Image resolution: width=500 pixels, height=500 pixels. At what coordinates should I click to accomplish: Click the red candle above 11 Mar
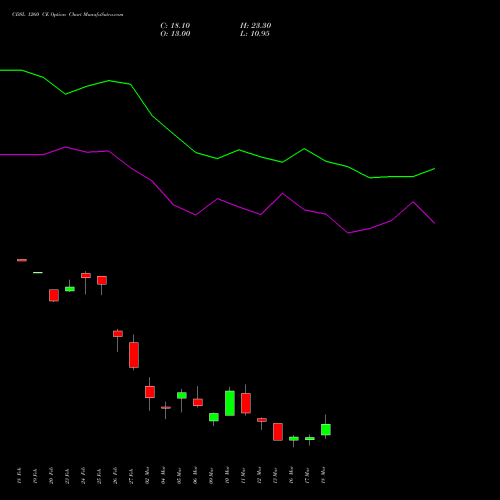click(x=246, y=403)
